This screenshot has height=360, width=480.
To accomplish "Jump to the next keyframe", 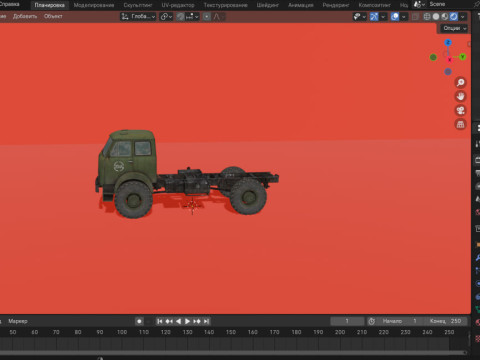I will pyautogui.click(x=197, y=321).
